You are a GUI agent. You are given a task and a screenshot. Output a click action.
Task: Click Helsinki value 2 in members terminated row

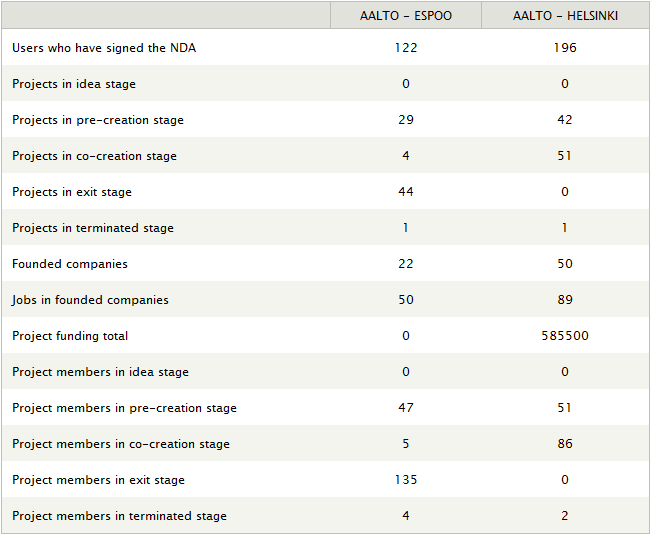point(565,516)
